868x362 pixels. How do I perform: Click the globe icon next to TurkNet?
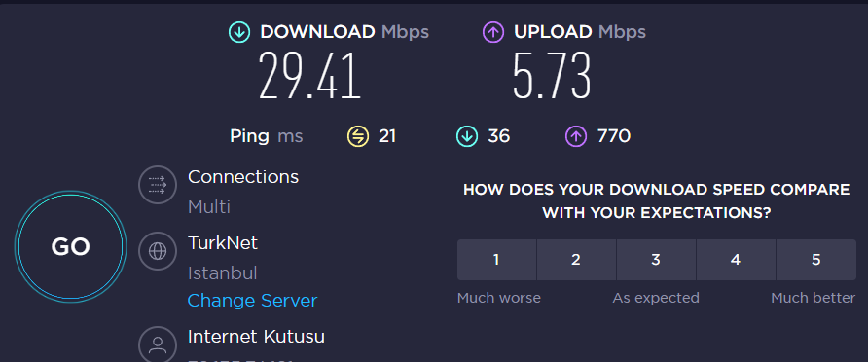[158, 251]
